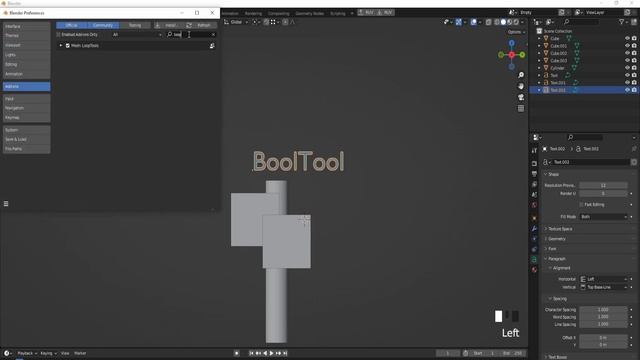Click the outliner search field

tap(582, 22)
